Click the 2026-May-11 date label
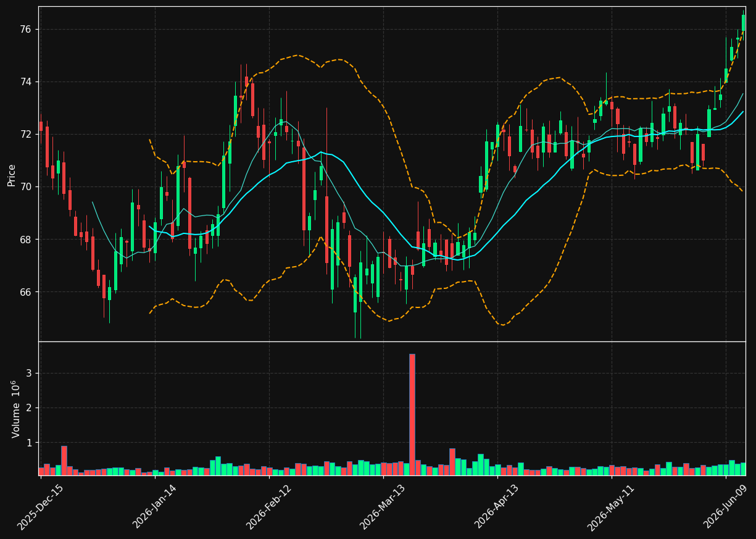 (x=611, y=507)
